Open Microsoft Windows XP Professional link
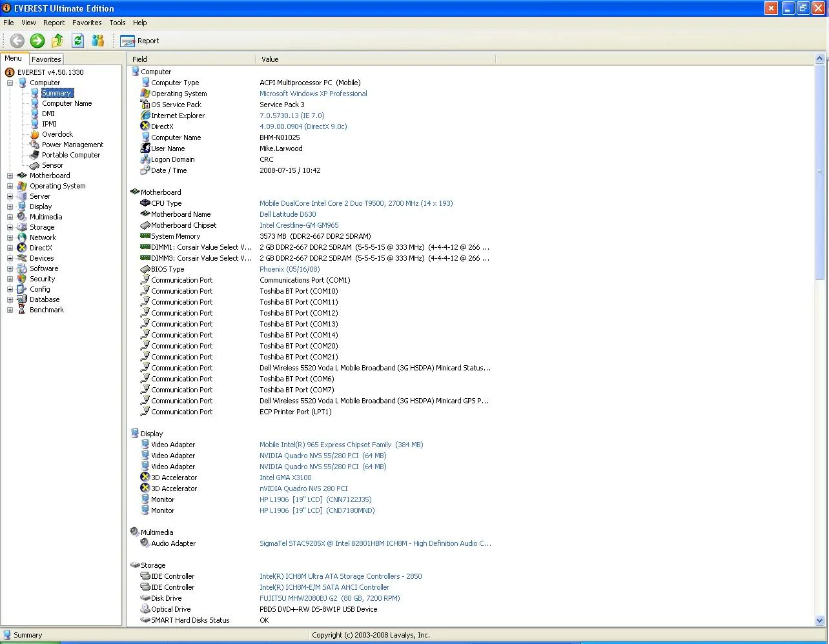 (x=313, y=94)
